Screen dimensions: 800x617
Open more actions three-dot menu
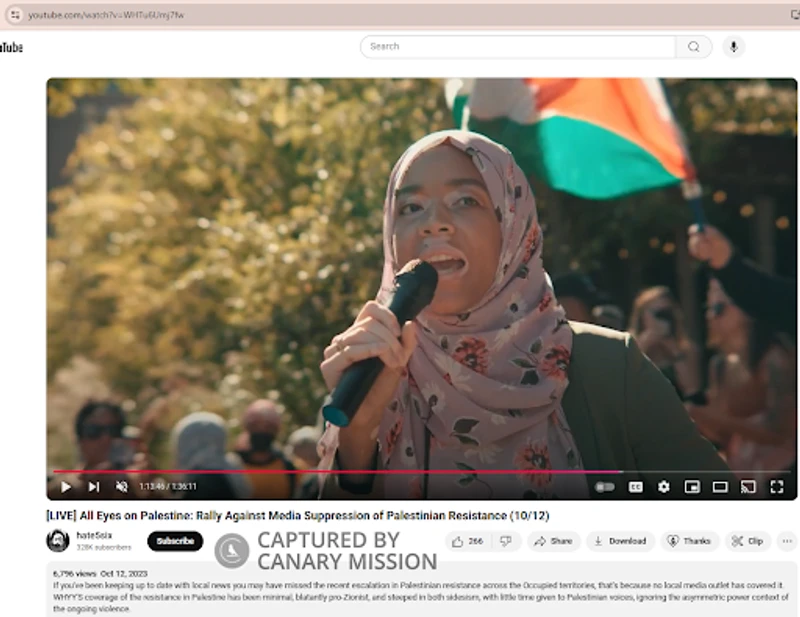pos(787,541)
